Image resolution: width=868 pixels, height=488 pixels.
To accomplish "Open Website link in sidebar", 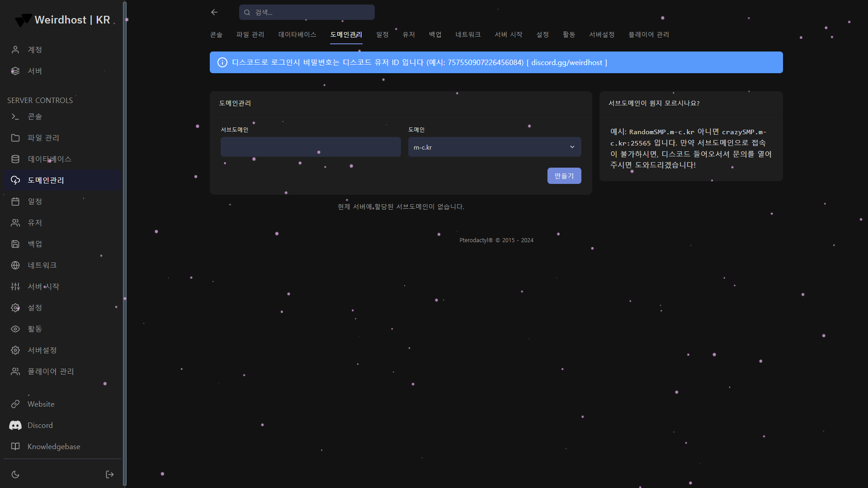I will [41, 404].
